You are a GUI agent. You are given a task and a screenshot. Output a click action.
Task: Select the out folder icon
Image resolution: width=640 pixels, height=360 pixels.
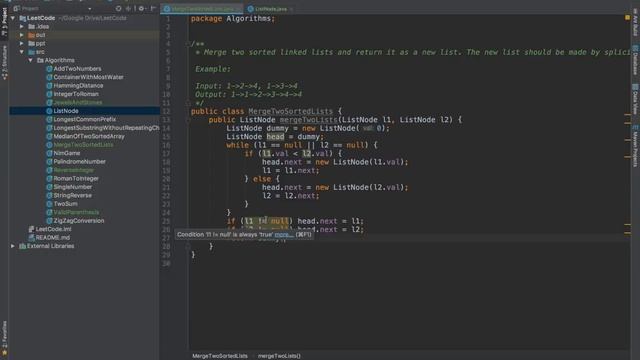pyautogui.click(x=31, y=35)
